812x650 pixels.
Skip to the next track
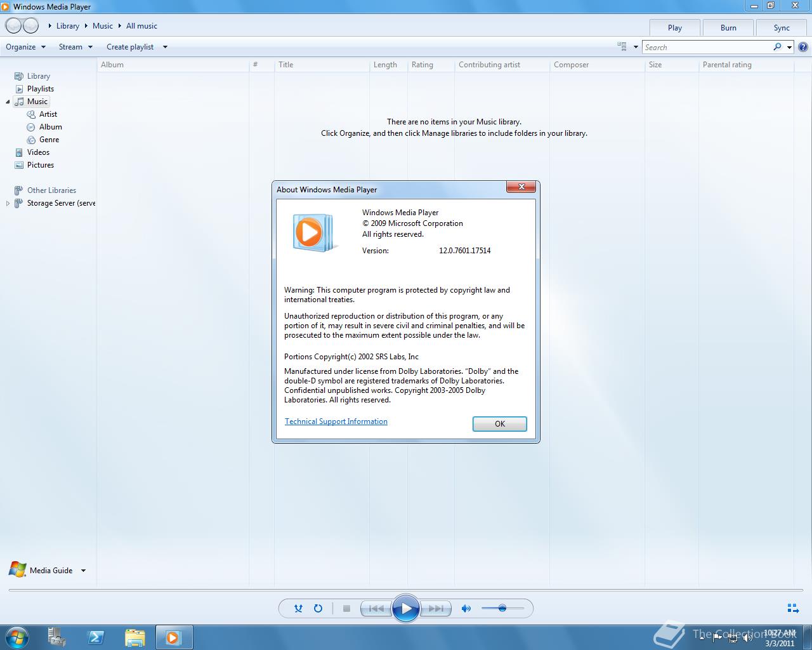(x=436, y=608)
